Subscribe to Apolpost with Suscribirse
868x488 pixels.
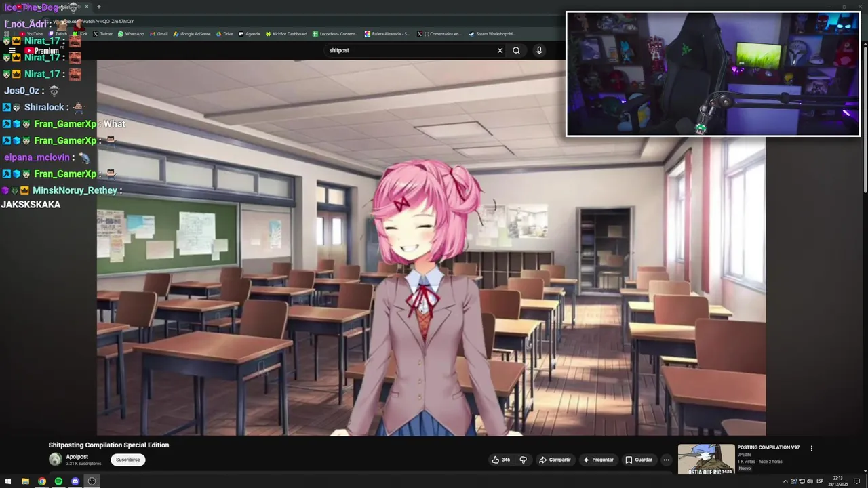pyautogui.click(x=127, y=460)
